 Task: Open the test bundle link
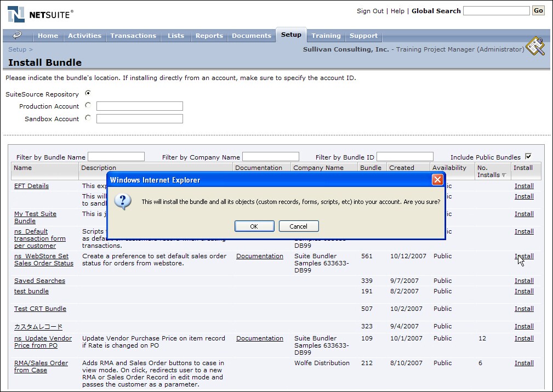pos(31,291)
